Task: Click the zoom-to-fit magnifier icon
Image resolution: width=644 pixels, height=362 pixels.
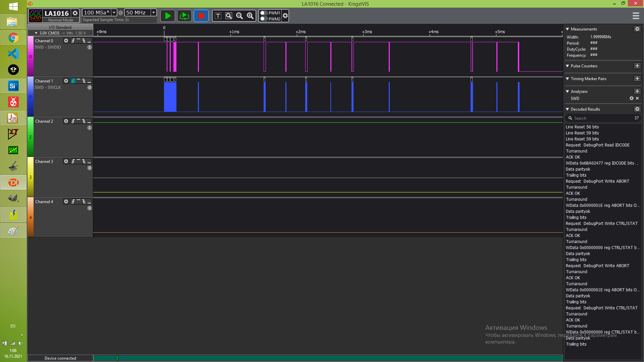Action: click(x=229, y=16)
